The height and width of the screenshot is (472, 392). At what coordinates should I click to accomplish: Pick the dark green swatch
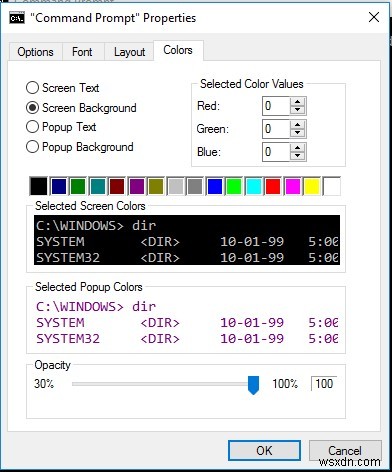coord(78,186)
